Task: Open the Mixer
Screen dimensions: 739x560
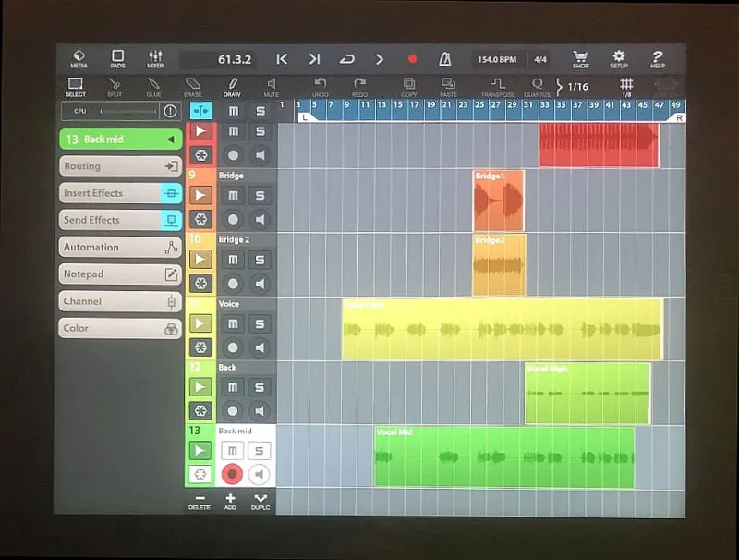Action: [155, 59]
